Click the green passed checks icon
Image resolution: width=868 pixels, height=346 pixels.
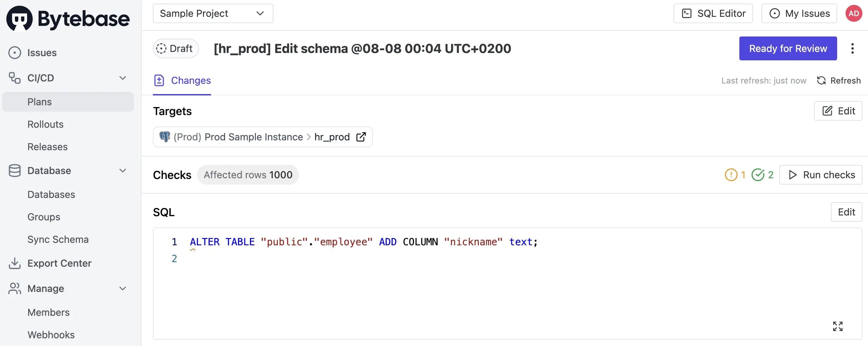[758, 175]
